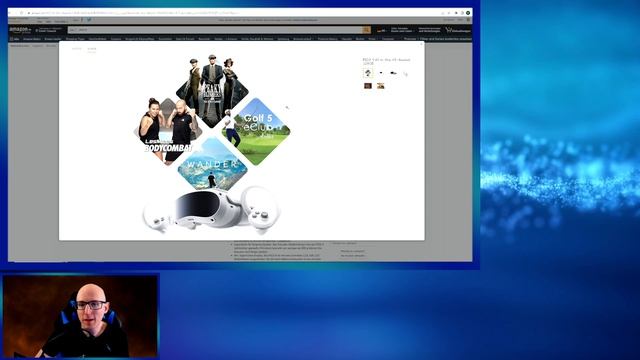Open Warenrücksendungen und Bestellungen link
640x360 pixels.
(429, 30)
